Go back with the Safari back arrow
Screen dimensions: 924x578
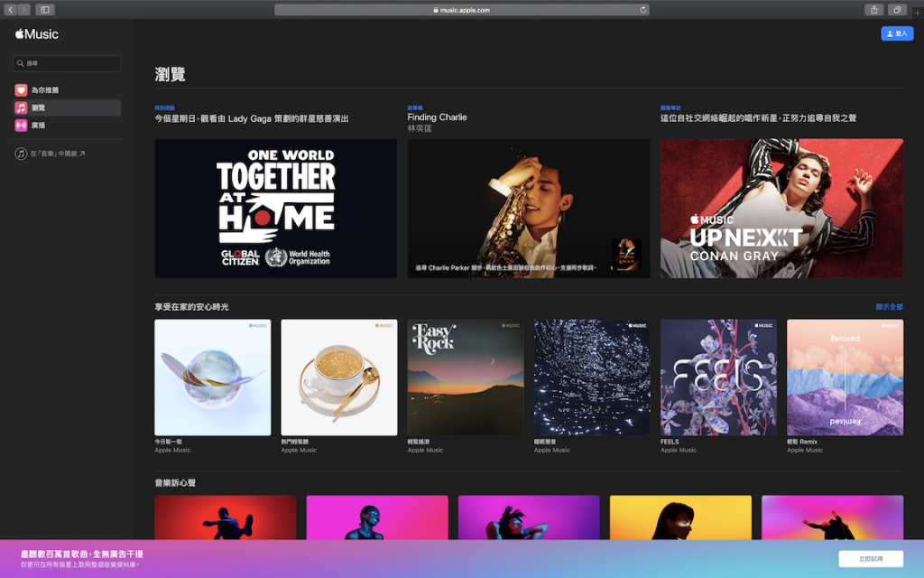tap(11, 9)
